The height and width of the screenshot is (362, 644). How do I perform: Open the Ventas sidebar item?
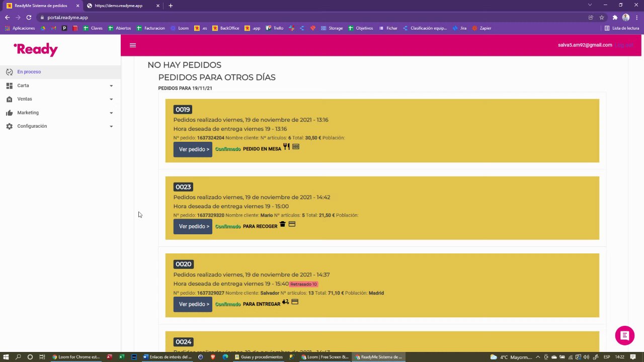coord(60,99)
